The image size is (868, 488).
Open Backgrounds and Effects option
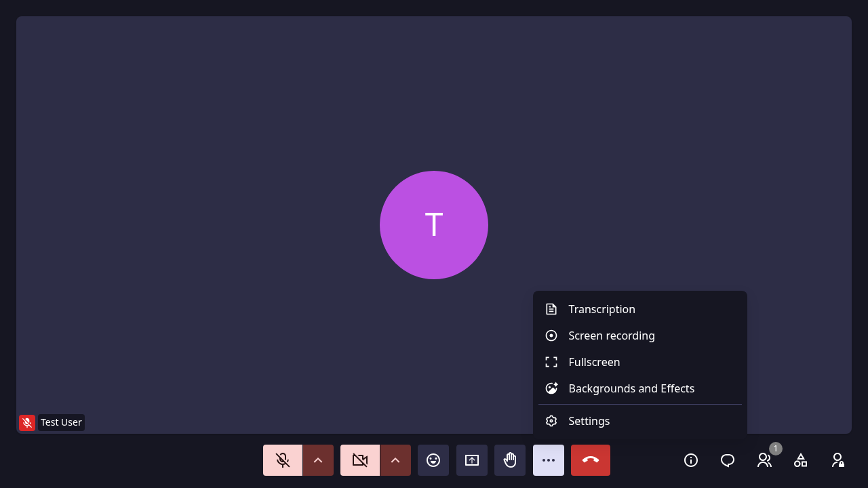640,388
